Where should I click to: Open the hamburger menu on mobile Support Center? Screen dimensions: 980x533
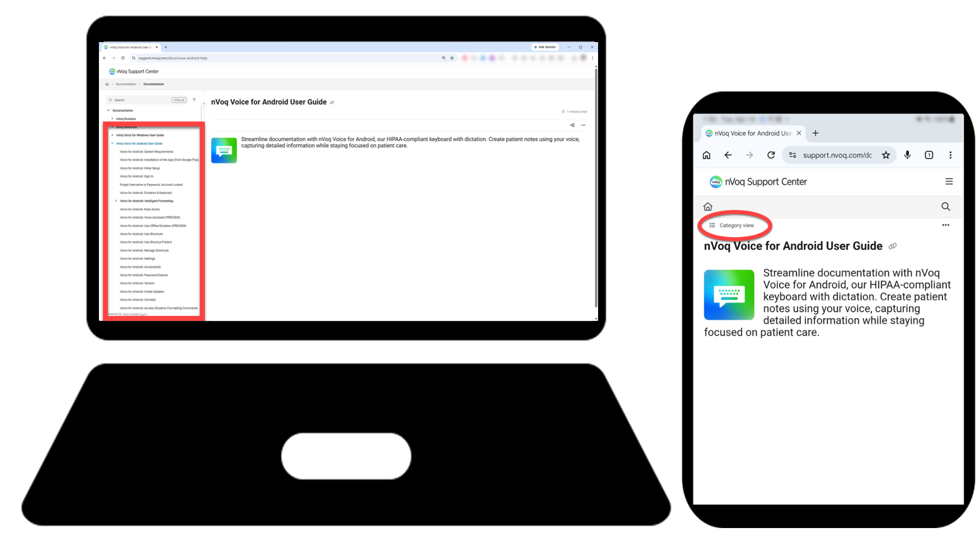(949, 181)
